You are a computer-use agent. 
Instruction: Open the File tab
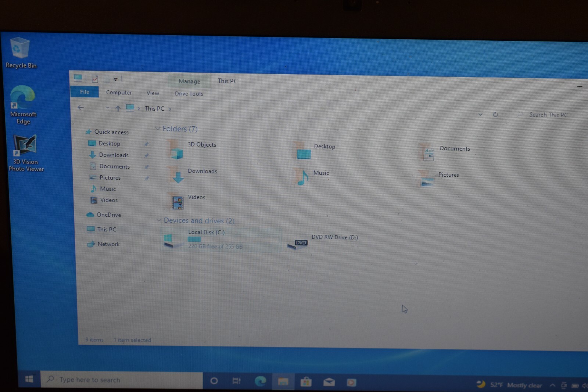pyautogui.click(x=85, y=92)
